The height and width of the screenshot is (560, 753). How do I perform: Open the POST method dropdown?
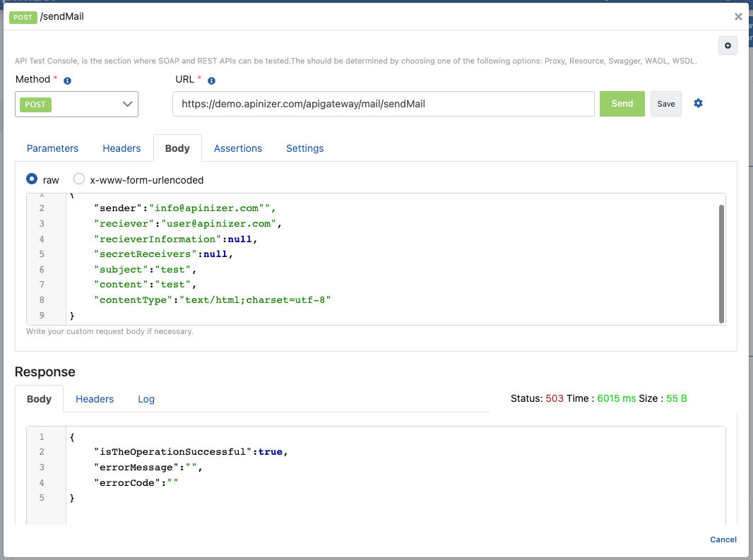click(77, 104)
